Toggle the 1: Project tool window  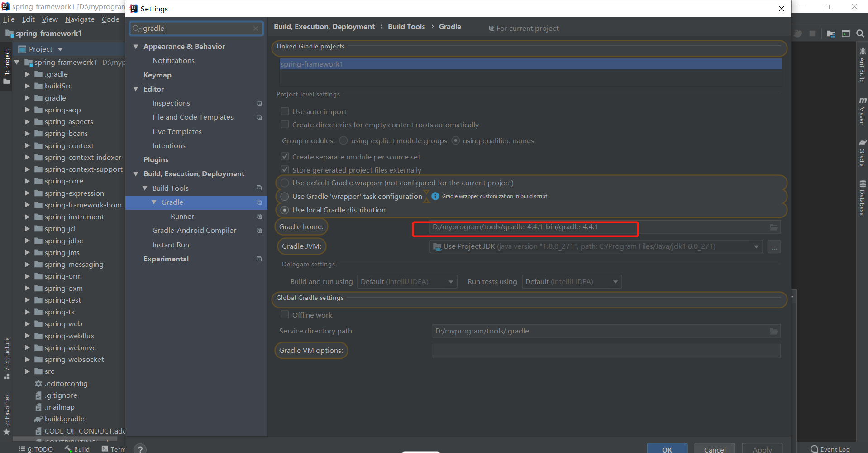point(6,67)
